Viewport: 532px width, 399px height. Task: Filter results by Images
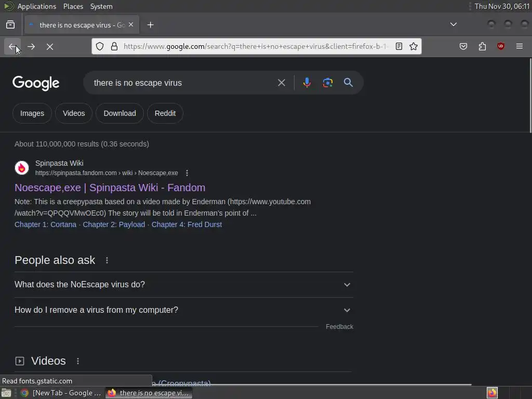32,113
